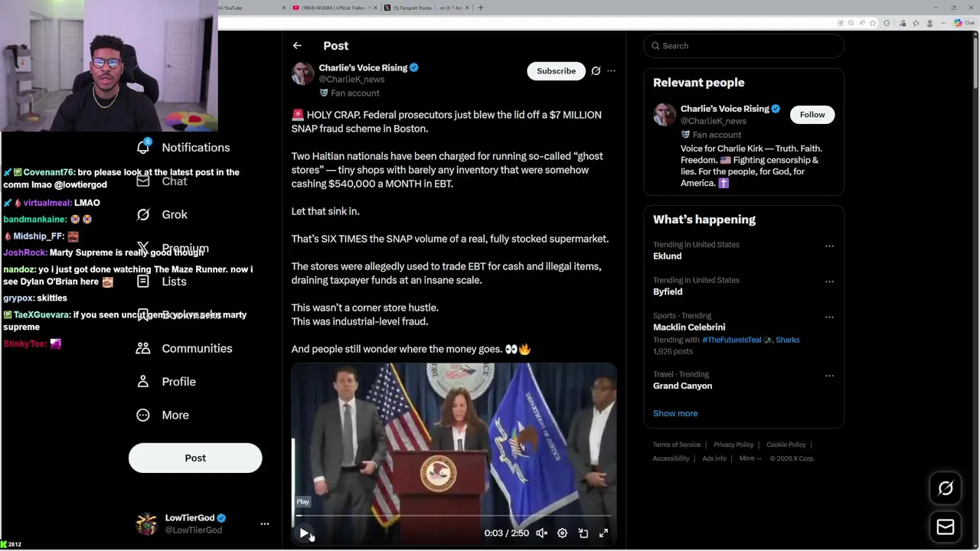Open Communities in the sidebar
Viewport: 980px width, 551px height.
click(184, 348)
